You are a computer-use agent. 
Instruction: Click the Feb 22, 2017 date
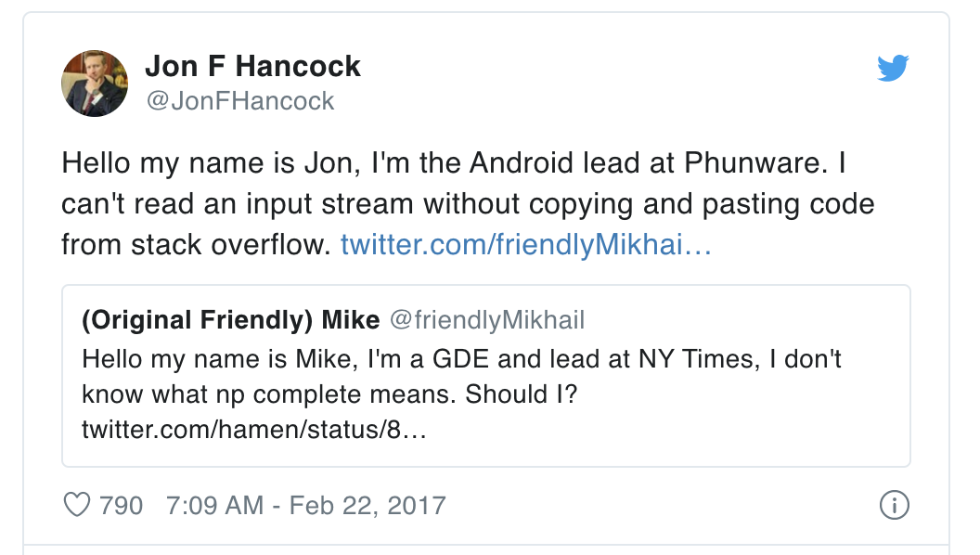[x=367, y=506]
